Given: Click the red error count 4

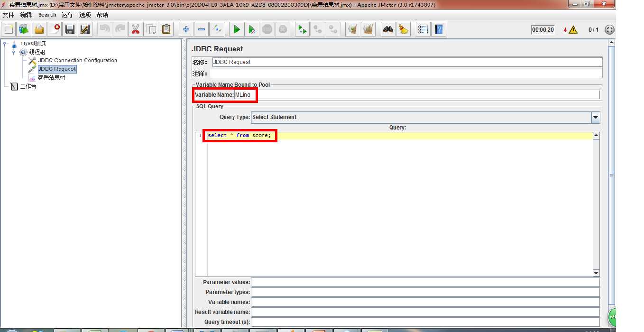Looking at the screenshot, I should [565, 30].
